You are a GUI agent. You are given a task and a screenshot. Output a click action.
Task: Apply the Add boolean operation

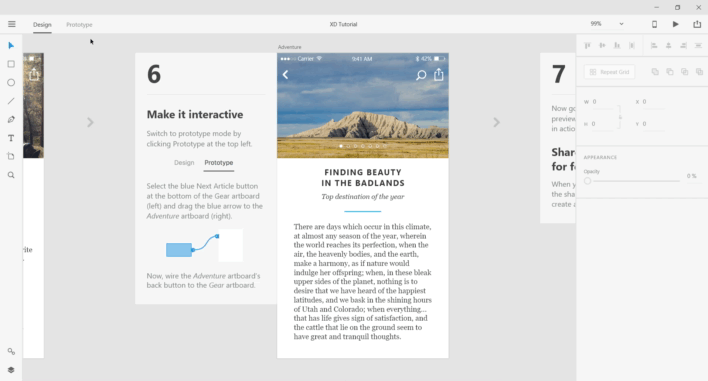click(x=655, y=72)
